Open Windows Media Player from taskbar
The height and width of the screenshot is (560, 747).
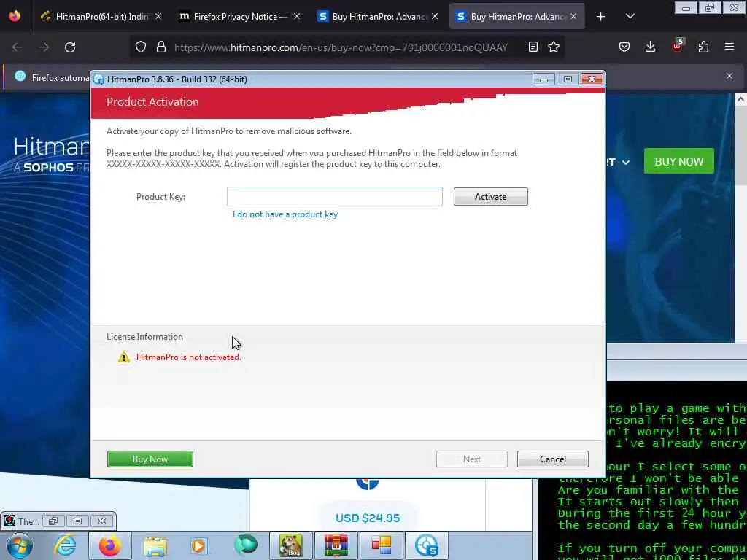click(199, 545)
